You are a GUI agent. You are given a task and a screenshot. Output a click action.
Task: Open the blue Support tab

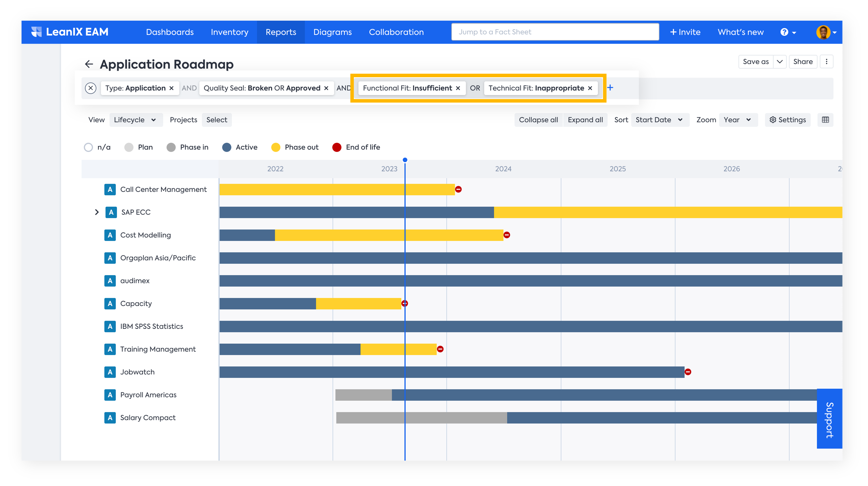point(829,419)
